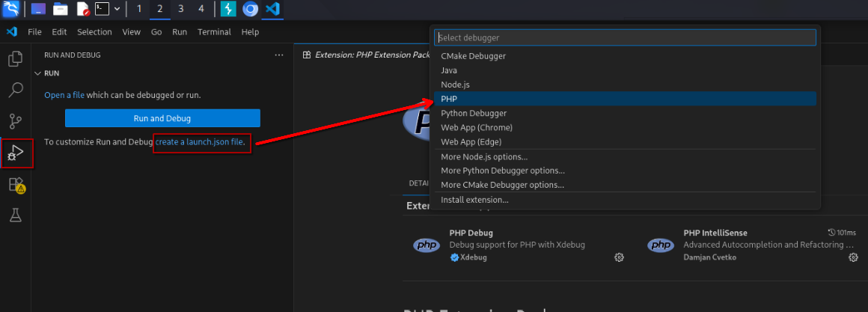The height and width of the screenshot is (312, 868).
Task: Open the gear settings for PHP IntelliSense
Action: (x=853, y=257)
